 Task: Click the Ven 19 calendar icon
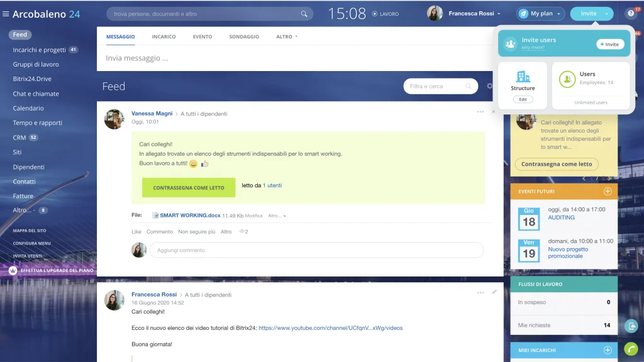tap(528, 250)
